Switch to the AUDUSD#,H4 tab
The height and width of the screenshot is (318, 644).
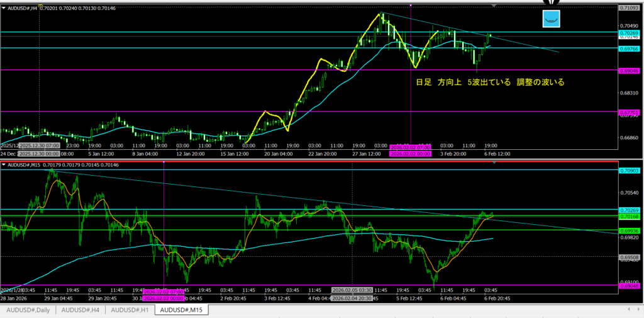(82, 310)
